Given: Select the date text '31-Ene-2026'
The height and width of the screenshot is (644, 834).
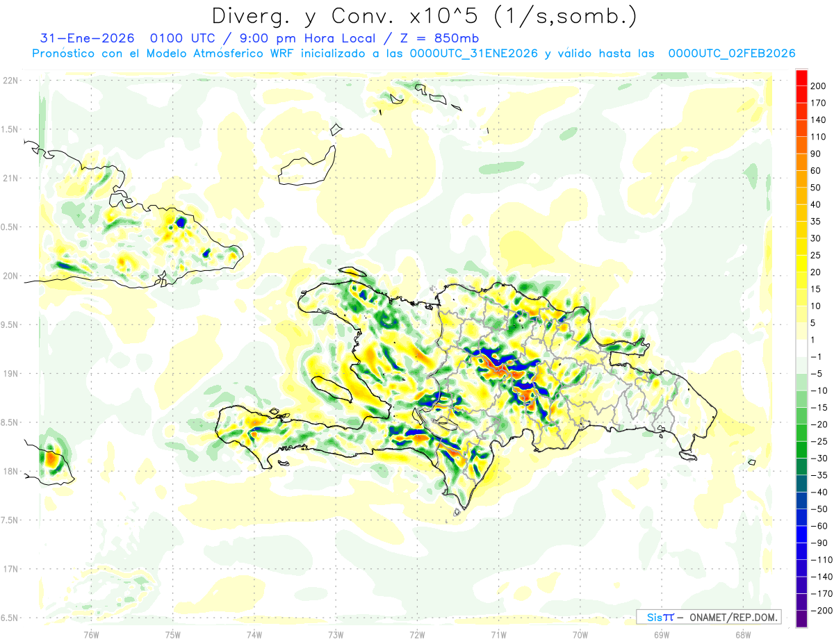Looking at the screenshot, I should click(x=88, y=38).
